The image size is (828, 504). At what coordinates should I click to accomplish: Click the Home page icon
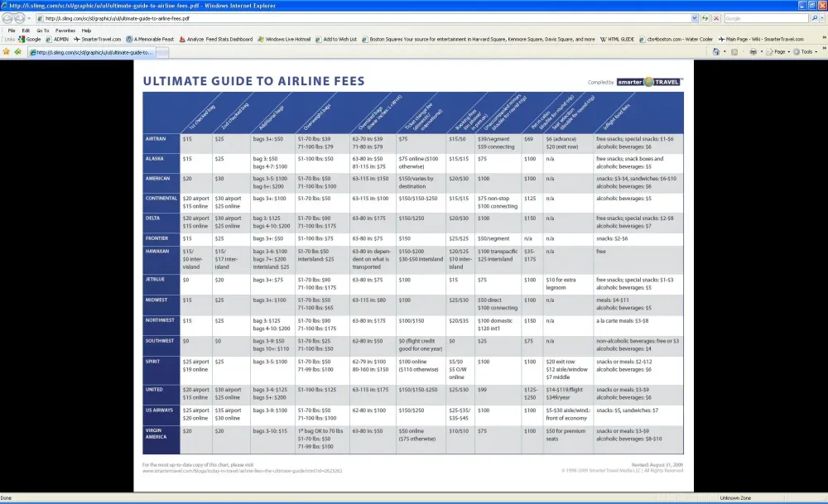[x=715, y=51]
